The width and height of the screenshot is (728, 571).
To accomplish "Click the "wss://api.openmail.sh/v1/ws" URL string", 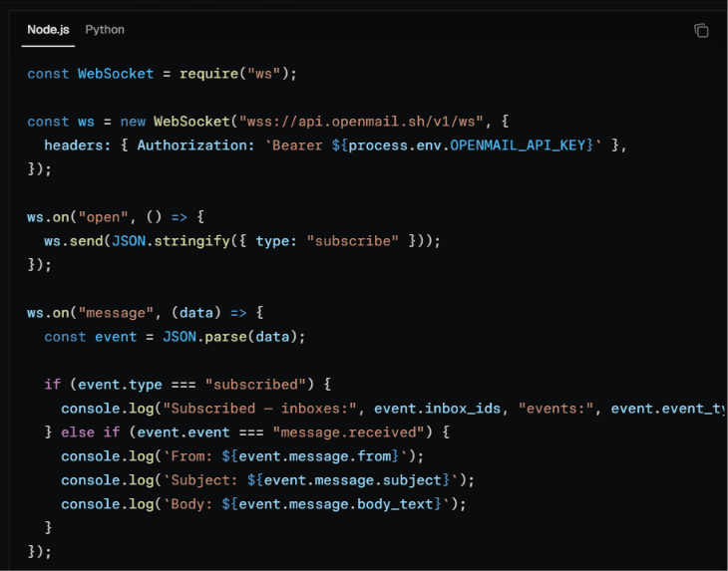I will tap(361, 122).
